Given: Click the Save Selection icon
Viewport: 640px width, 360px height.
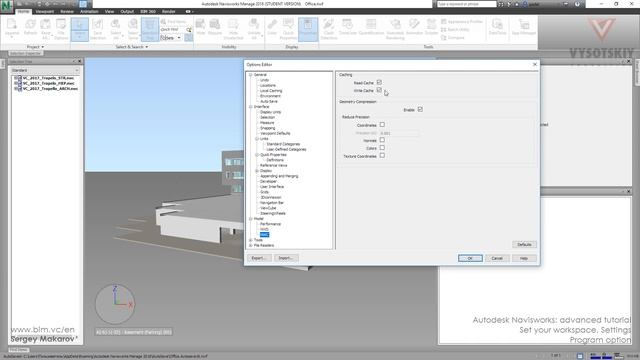Looking at the screenshot, I should point(98,29).
